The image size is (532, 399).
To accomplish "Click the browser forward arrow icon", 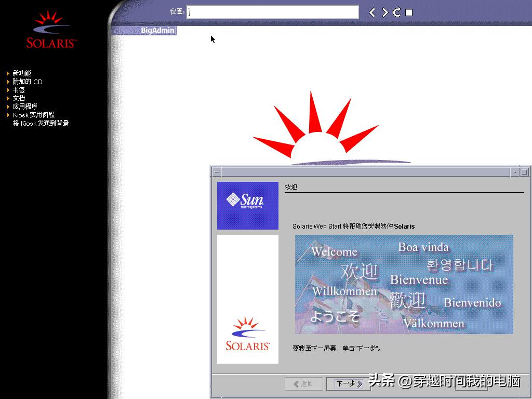I will (x=385, y=12).
